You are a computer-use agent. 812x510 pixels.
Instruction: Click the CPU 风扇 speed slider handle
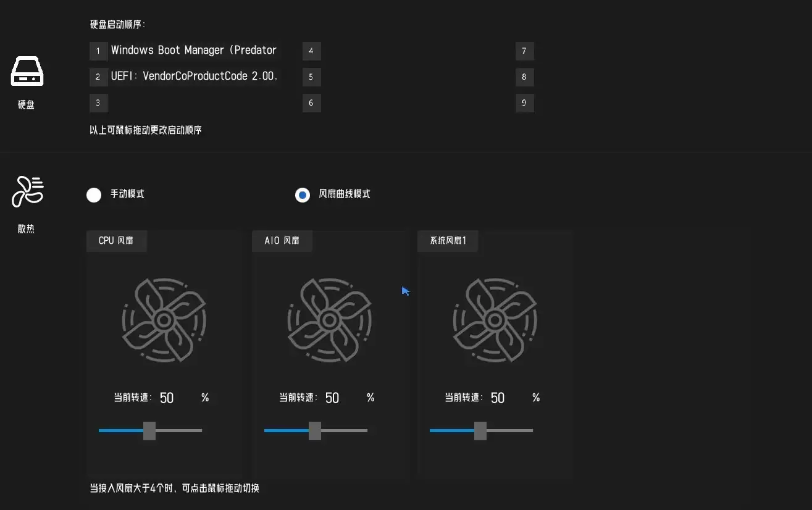pyautogui.click(x=149, y=430)
